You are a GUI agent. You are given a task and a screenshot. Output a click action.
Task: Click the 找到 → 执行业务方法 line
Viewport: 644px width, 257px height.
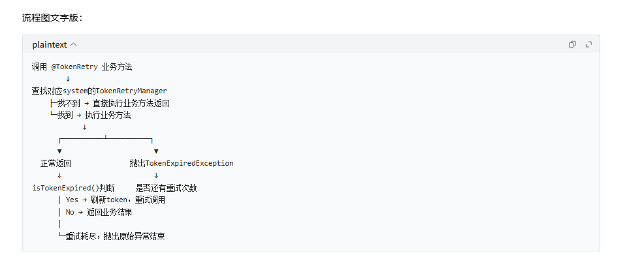[90, 115]
